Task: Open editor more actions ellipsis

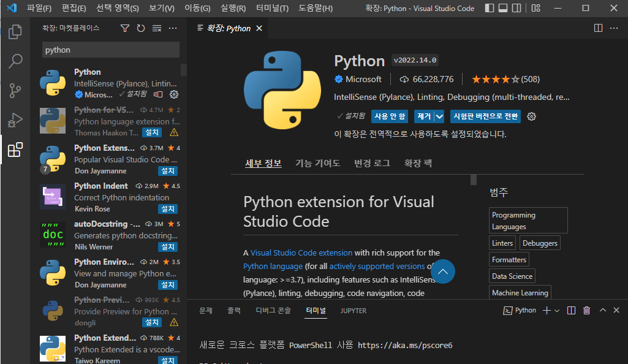Action: (x=613, y=28)
